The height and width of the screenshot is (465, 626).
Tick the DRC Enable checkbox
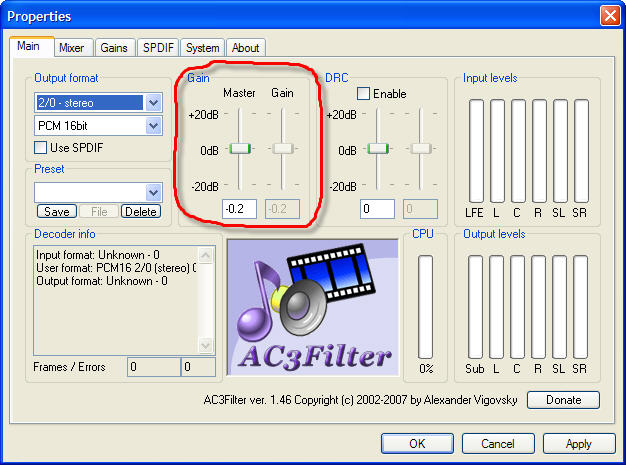pos(363,94)
